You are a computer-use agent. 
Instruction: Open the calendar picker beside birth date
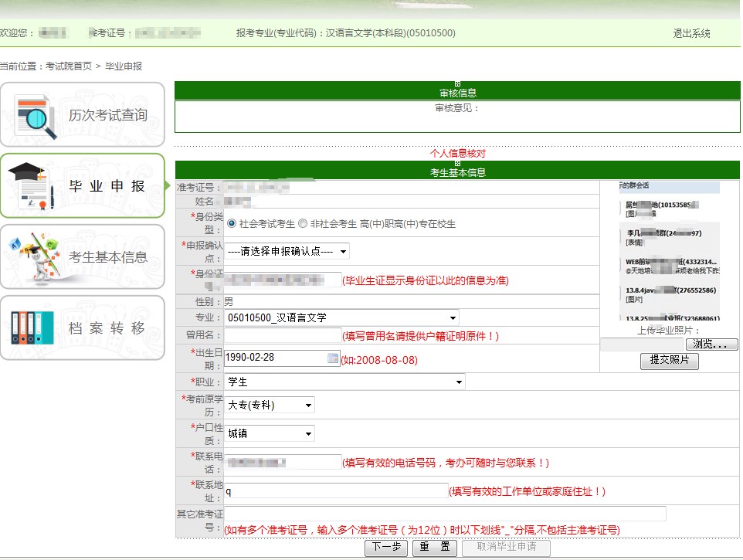coord(333,358)
